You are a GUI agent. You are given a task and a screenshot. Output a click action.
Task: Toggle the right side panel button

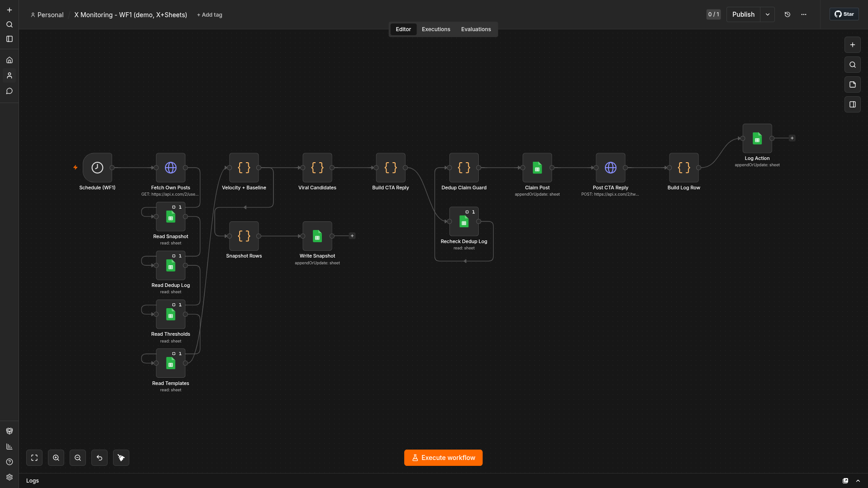853,104
